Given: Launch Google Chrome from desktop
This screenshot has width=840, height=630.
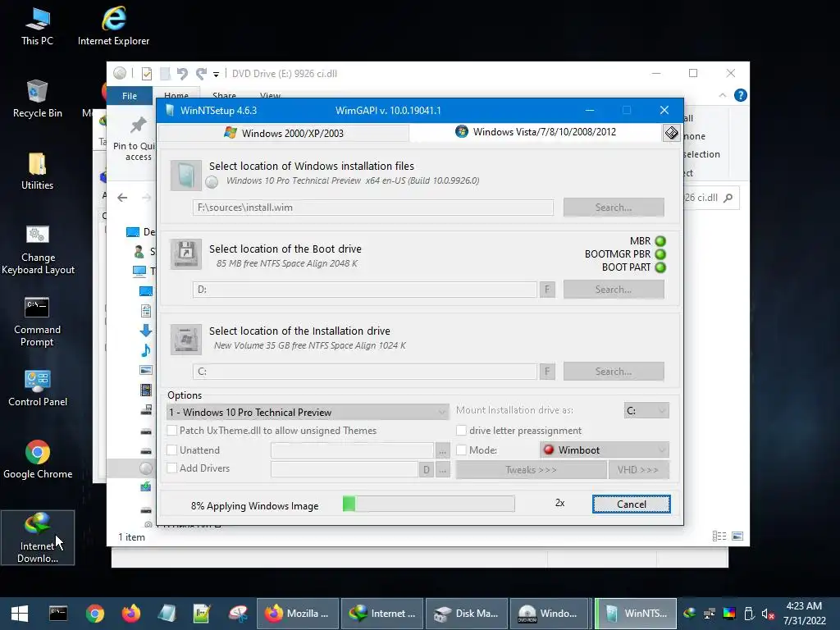Looking at the screenshot, I should coord(38,459).
